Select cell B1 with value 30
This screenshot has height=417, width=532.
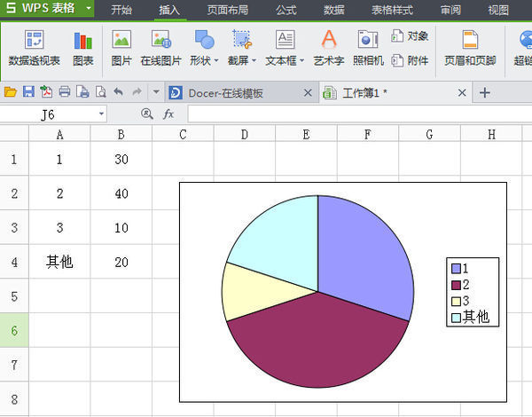[121, 159]
